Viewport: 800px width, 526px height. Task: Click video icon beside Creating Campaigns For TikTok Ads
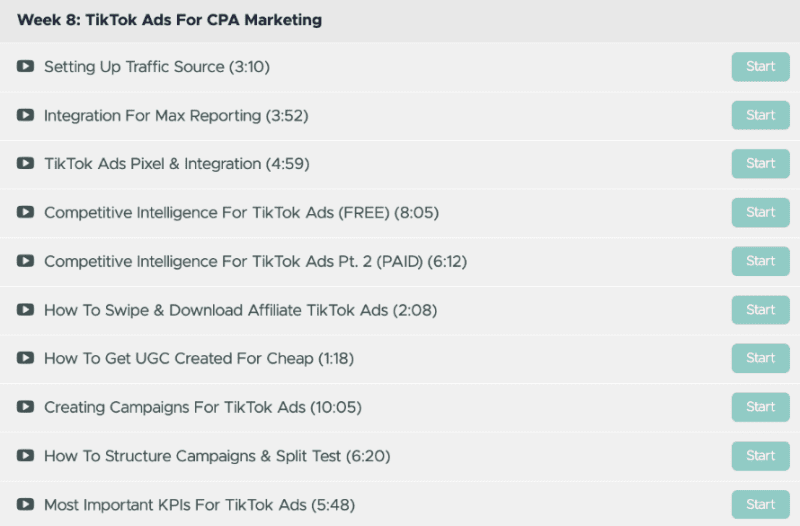pyautogui.click(x=25, y=407)
